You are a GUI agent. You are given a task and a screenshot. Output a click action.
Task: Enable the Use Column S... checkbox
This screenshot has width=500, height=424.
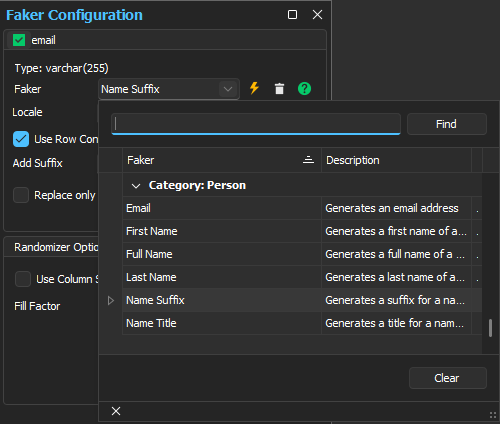pyautogui.click(x=23, y=279)
